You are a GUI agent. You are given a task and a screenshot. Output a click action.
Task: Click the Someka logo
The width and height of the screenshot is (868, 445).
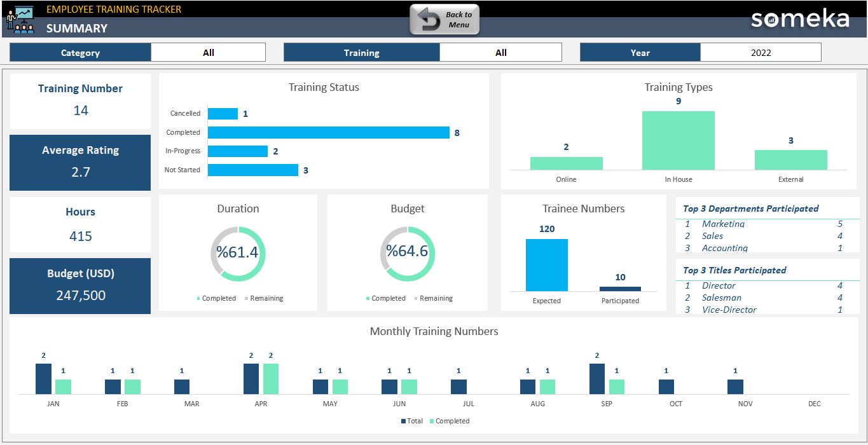point(799,20)
